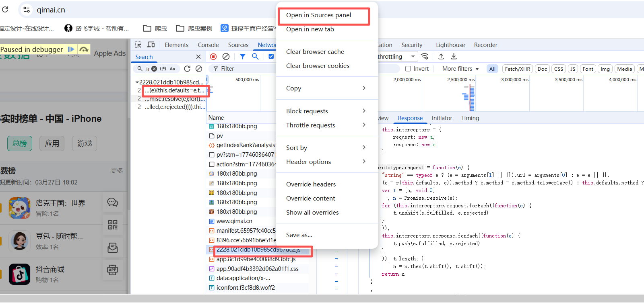Refresh the search results

pyautogui.click(x=187, y=69)
